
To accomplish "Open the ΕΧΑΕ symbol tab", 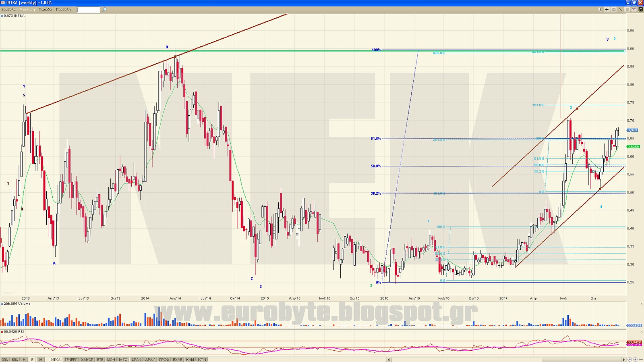I will pyautogui.click(x=178, y=360).
